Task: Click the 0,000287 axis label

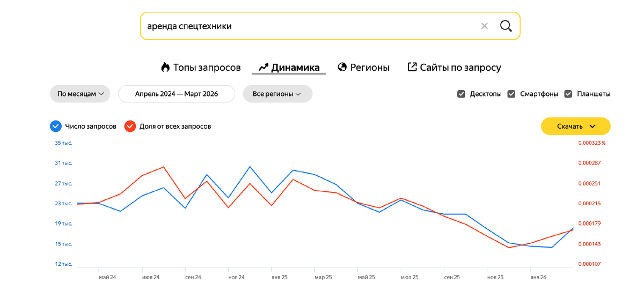Action: click(589, 163)
